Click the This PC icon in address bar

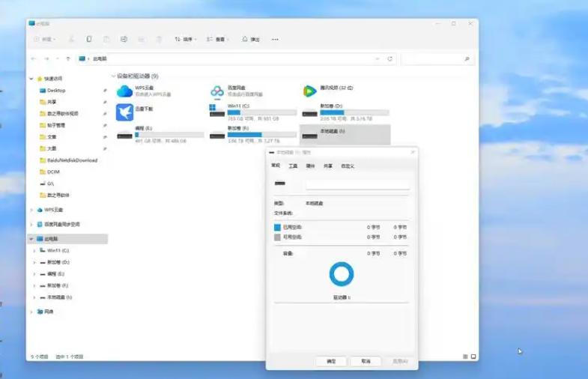pos(82,58)
